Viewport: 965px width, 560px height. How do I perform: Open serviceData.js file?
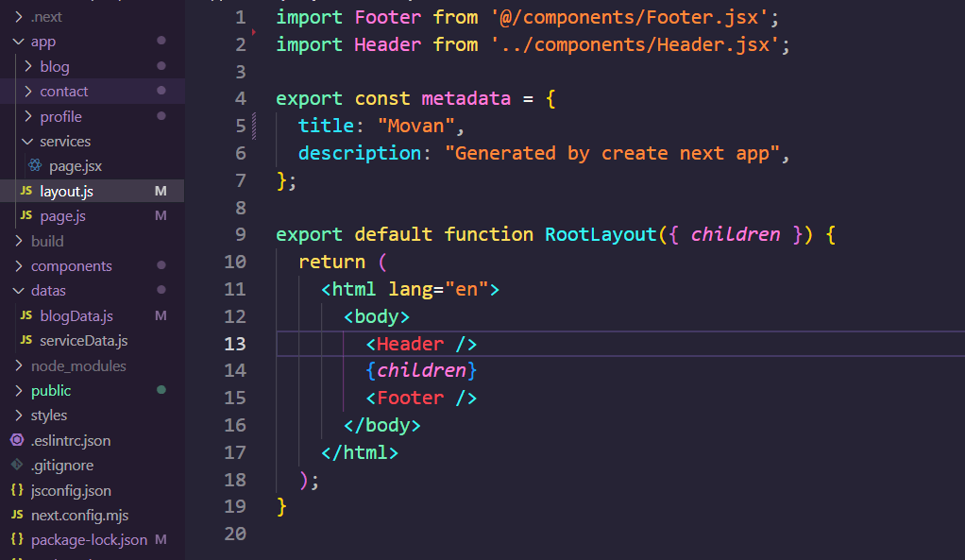coord(84,340)
